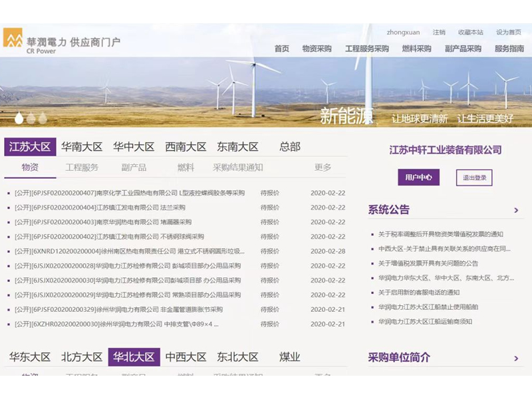
Task: Click the 设为首页 link
Action: click(x=509, y=32)
